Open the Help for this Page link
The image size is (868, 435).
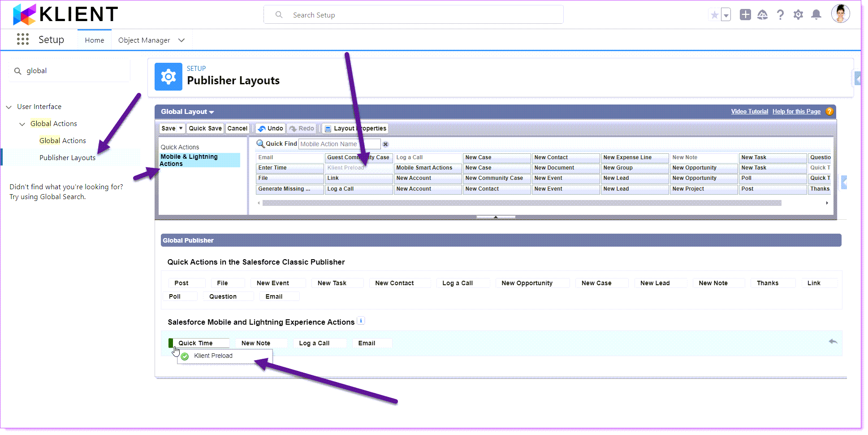(x=796, y=112)
